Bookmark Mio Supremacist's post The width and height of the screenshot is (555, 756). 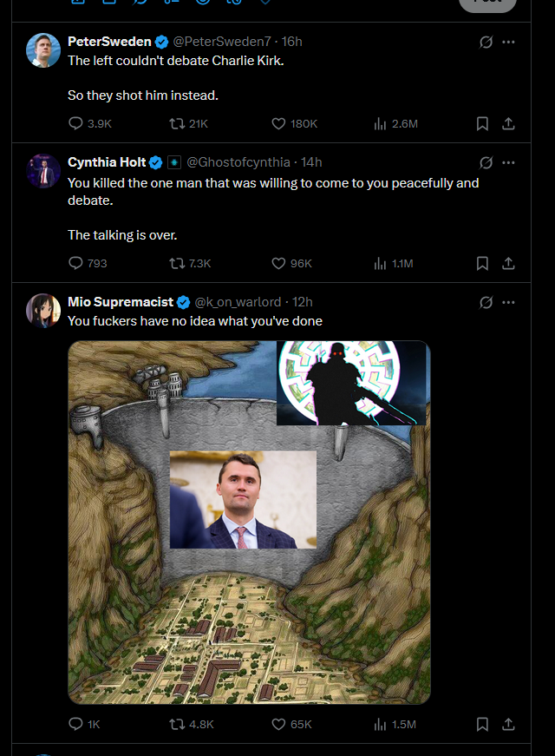482,724
